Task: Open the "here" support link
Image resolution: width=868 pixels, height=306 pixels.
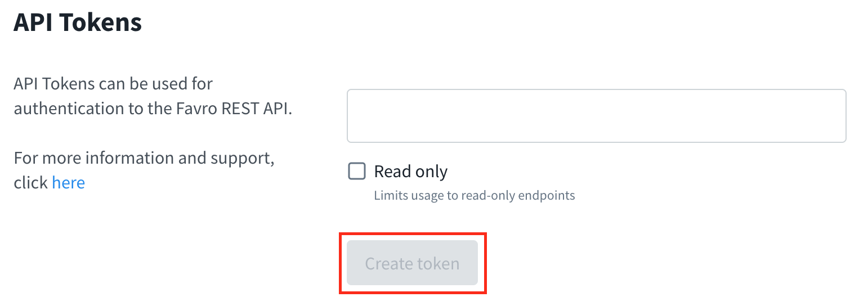Action: point(68,183)
